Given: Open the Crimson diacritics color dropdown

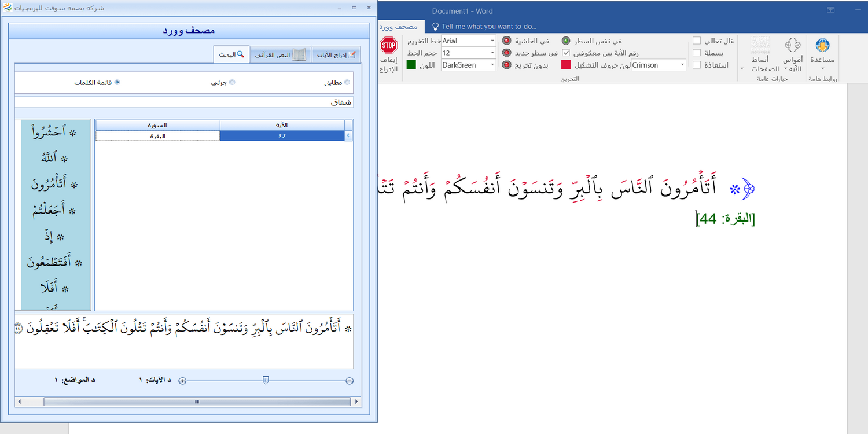Looking at the screenshot, I should (x=682, y=65).
